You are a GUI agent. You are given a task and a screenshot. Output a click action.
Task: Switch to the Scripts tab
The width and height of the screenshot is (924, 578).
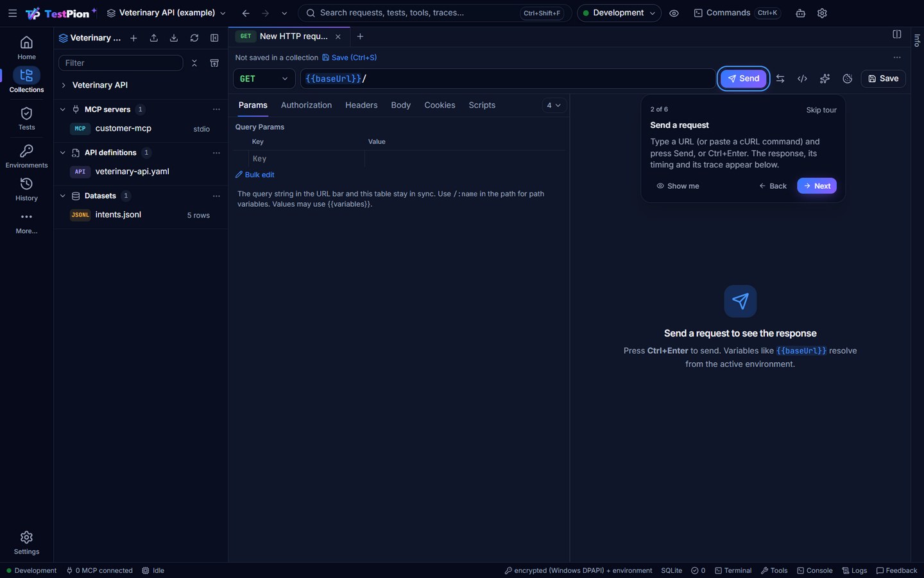pyautogui.click(x=482, y=105)
